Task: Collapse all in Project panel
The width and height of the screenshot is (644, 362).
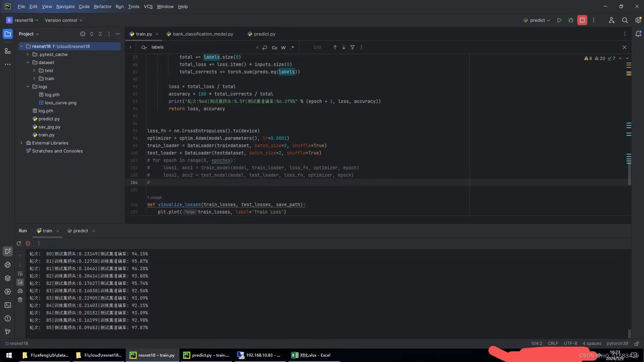Action: [100, 34]
